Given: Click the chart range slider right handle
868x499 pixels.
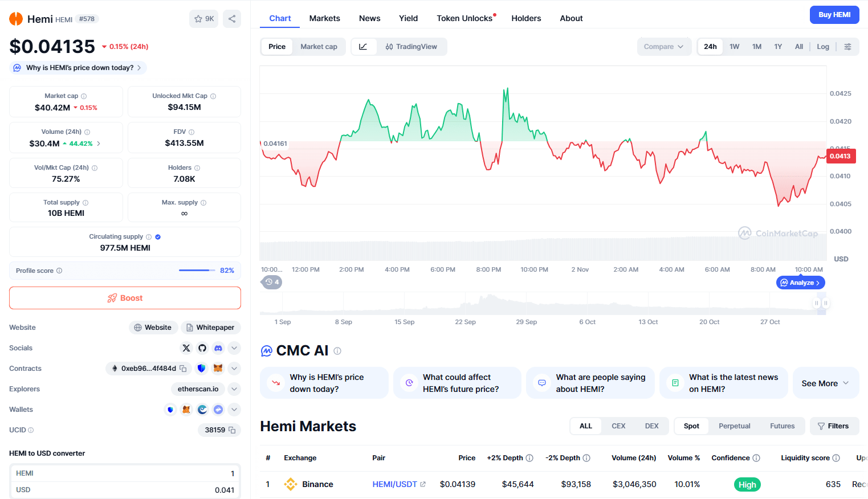Looking at the screenshot, I should click(826, 303).
